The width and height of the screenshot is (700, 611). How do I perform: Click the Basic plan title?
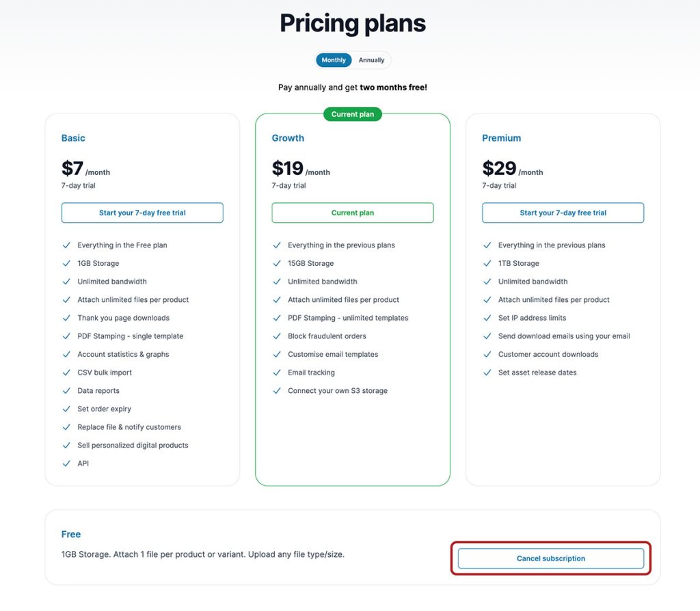(73, 138)
